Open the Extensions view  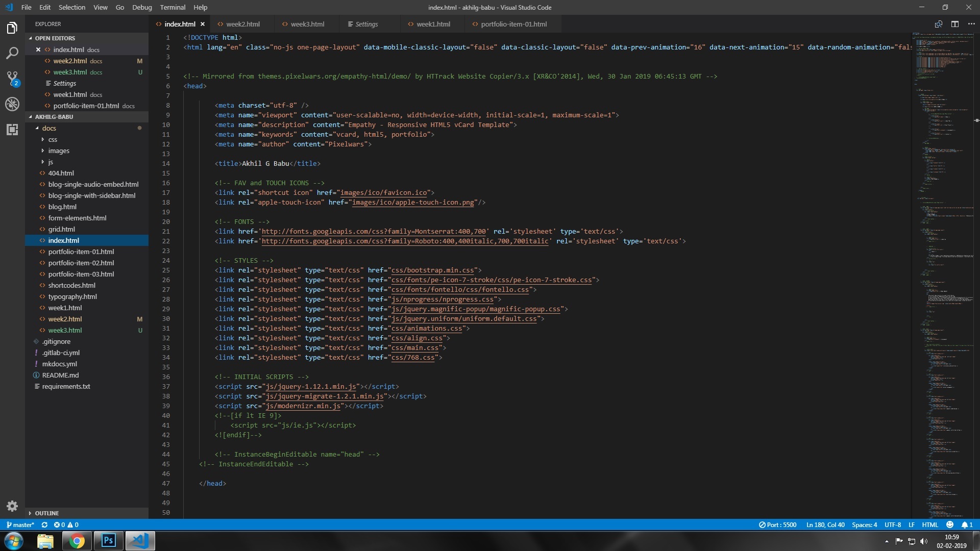[12, 130]
